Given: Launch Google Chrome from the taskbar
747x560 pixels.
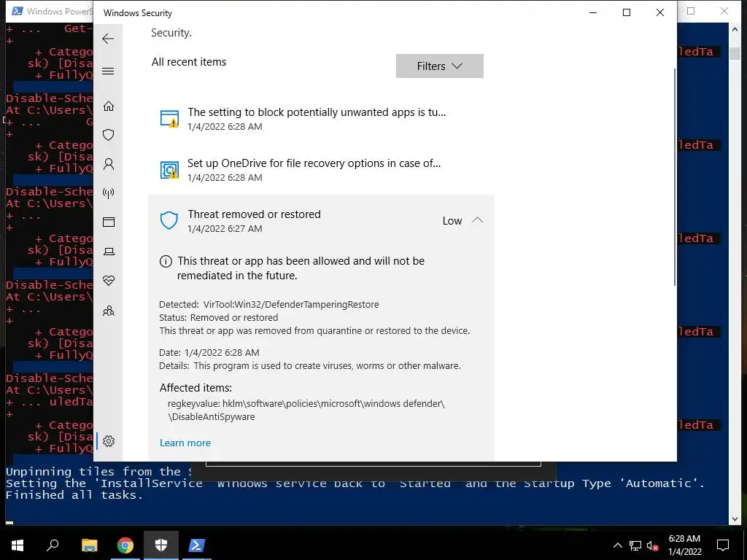Looking at the screenshot, I should coord(125,545).
